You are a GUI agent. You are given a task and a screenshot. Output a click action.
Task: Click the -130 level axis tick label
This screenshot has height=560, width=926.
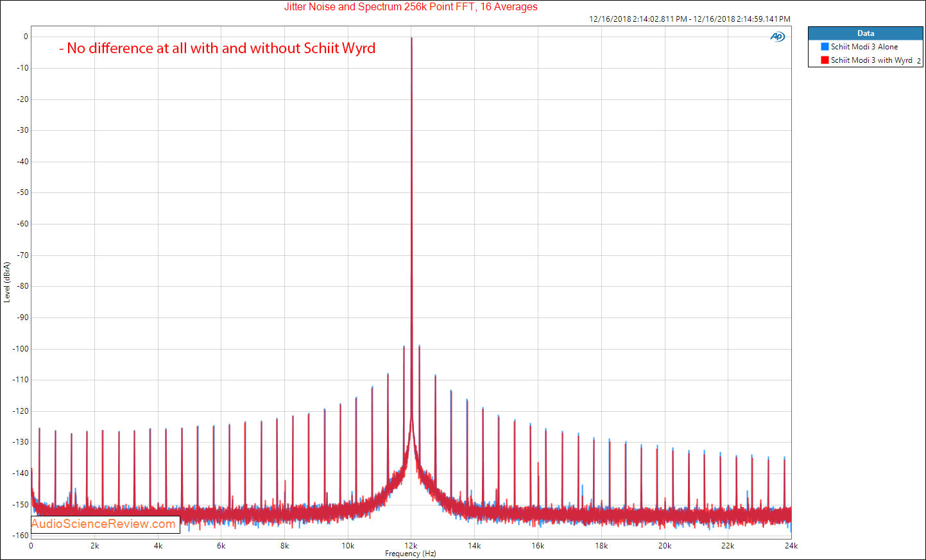click(21, 442)
